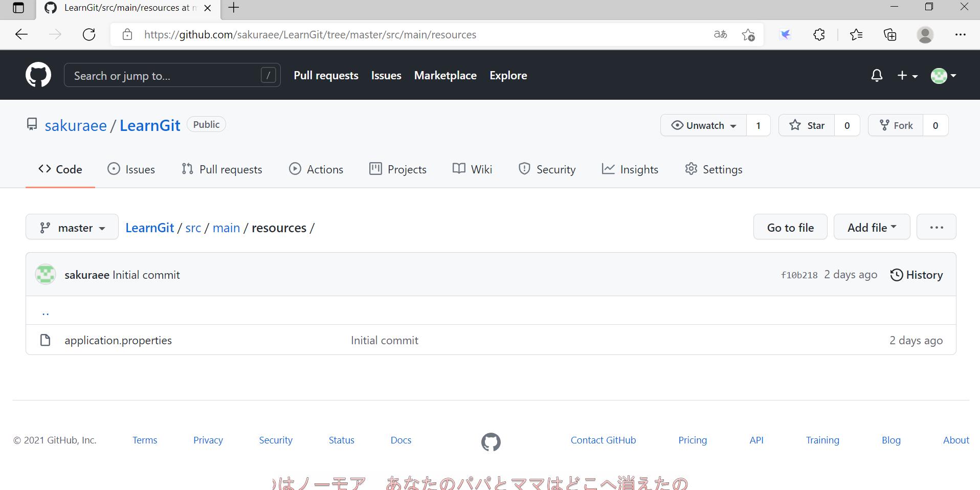
Task: Close the LearnGit browser tab
Action: click(208, 8)
